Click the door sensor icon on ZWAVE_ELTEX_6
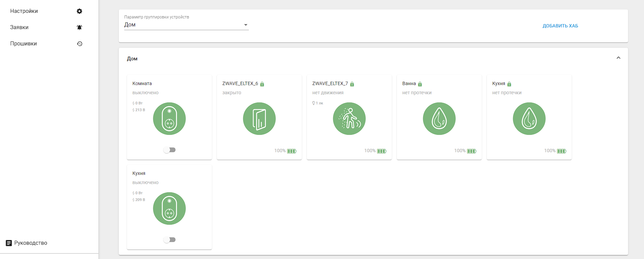 [259, 119]
